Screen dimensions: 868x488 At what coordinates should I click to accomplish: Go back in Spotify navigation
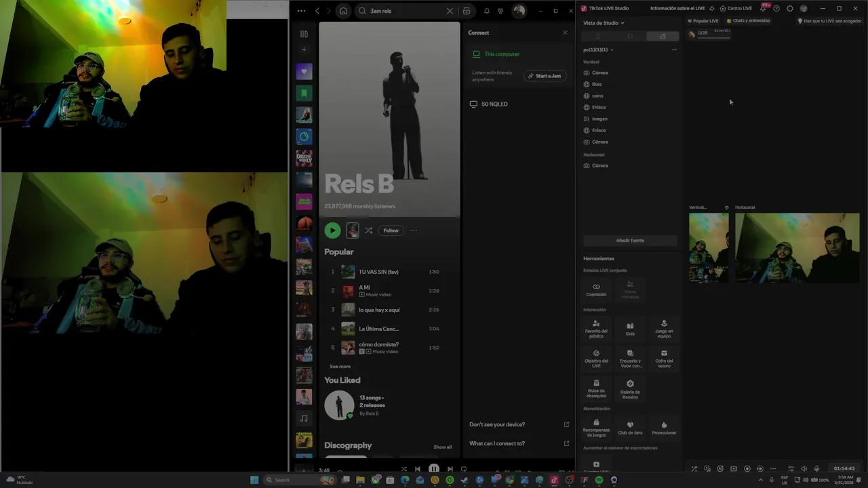coord(317,11)
